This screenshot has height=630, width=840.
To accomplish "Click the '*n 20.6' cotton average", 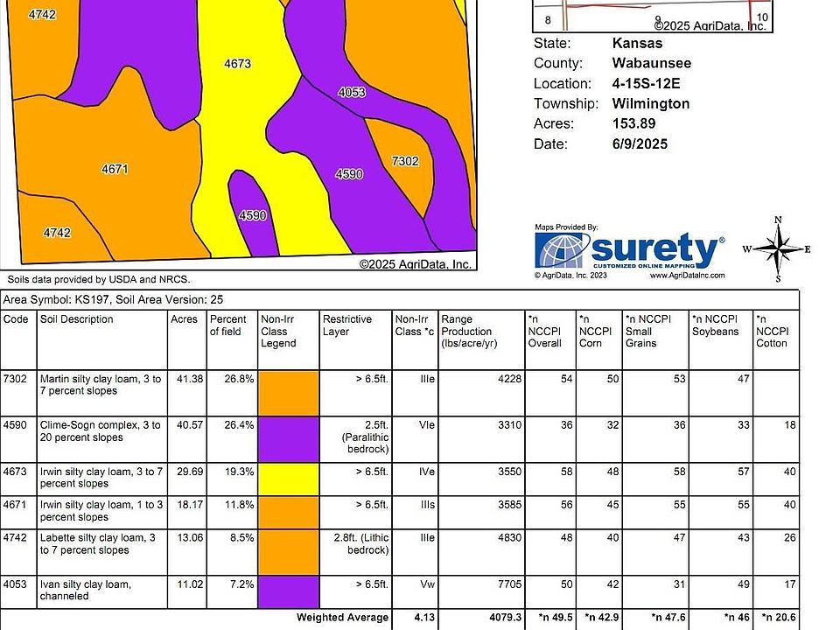I will pyautogui.click(x=779, y=618).
